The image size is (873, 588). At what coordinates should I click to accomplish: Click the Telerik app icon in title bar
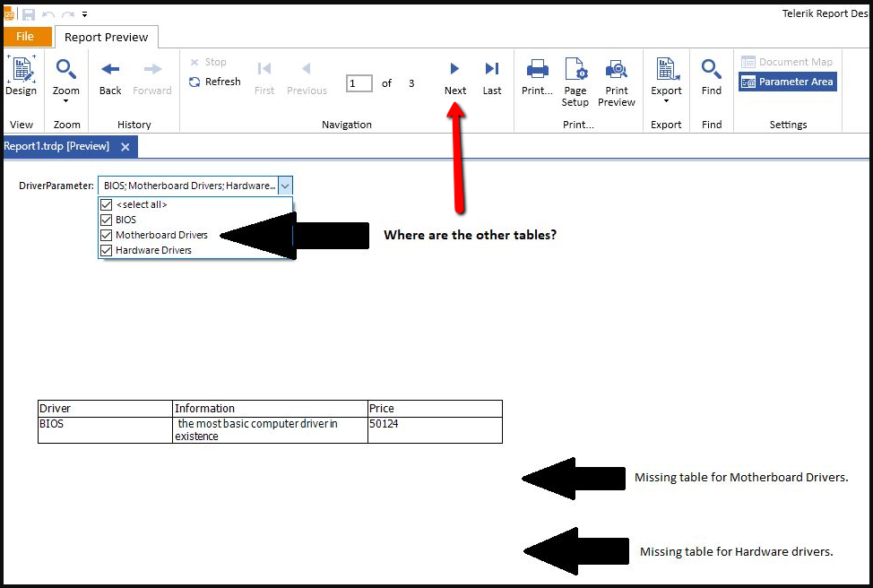9,14
